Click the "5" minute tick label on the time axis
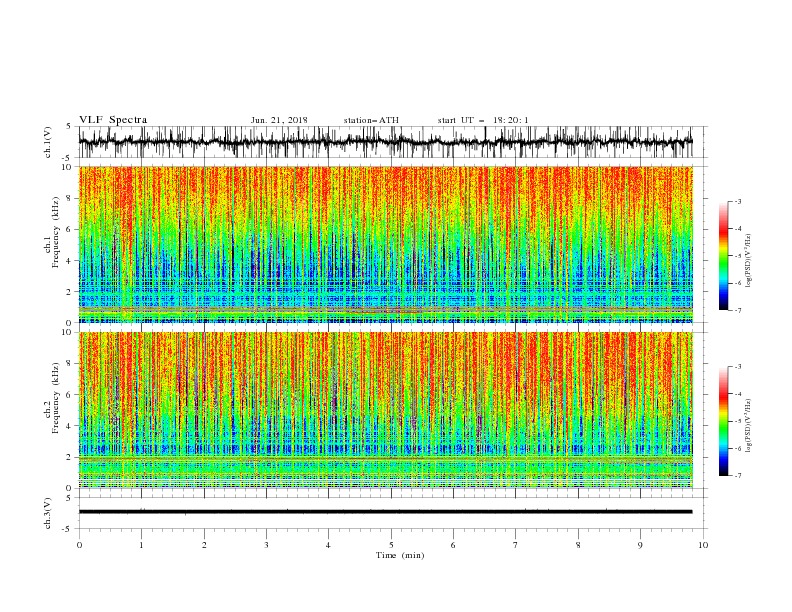 [x=391, y=545]
